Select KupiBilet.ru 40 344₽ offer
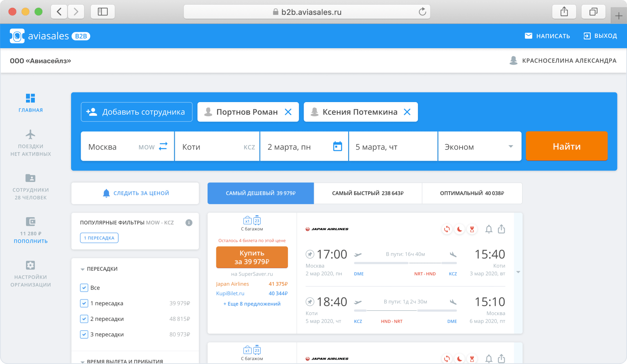 coord(252,293)
